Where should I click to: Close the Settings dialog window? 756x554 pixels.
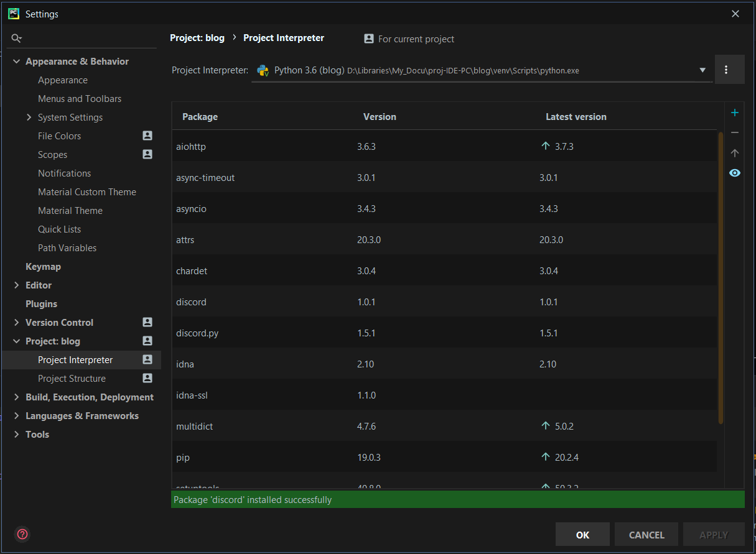(x=735, y=14)
